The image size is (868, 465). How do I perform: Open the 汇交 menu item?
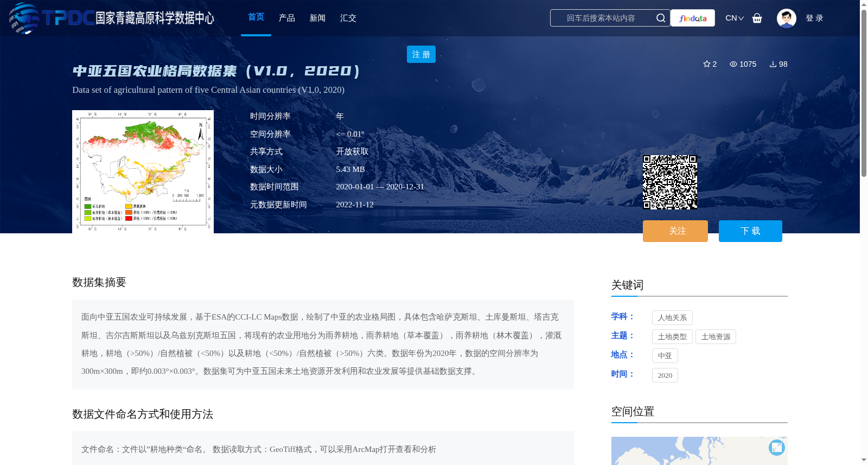pos(348,18)
